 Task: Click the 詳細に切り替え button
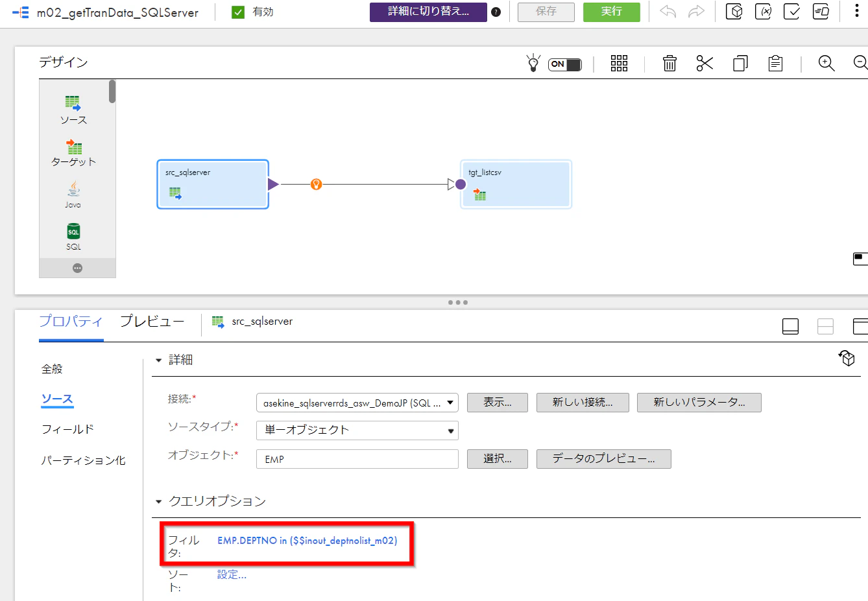tap(428, 12)
